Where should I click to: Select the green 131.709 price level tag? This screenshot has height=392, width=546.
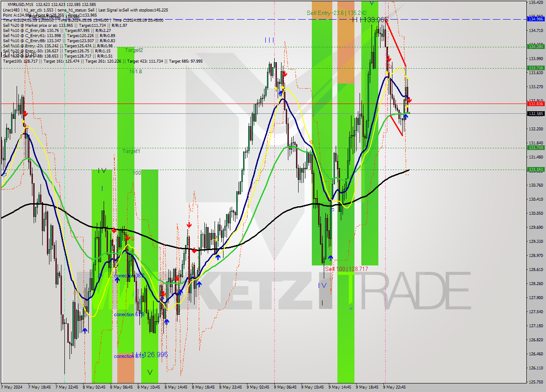[x=536, y=148]
